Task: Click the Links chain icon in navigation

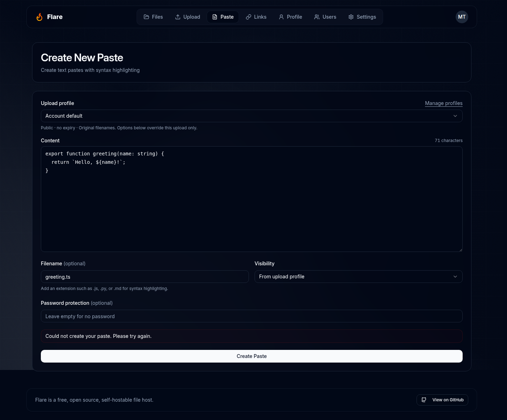Action: (x=249, y=17)
